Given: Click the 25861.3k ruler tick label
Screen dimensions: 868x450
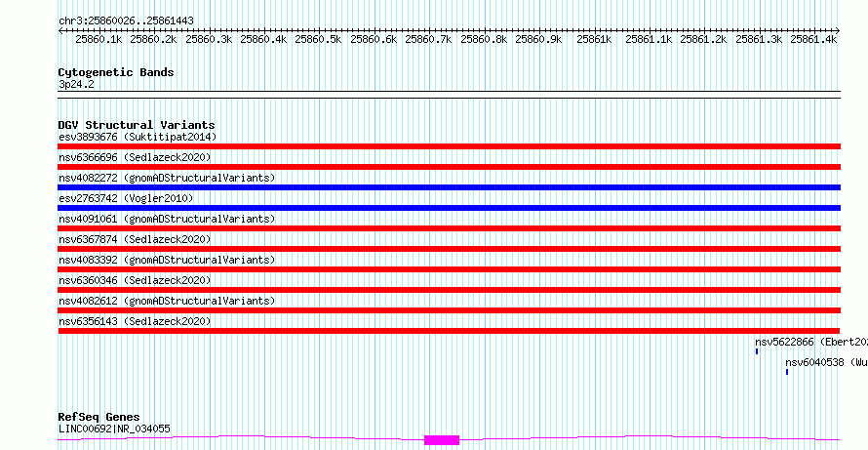Looking at the screenshot, I should coord(759,39).
